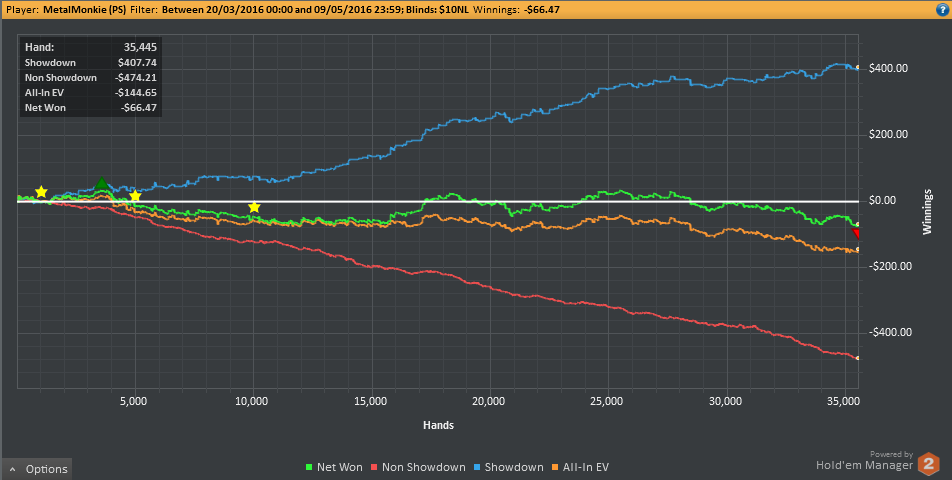The image size is (952, 480).
Task: Select the red Non Showdown color square
Action: [375, 467]
